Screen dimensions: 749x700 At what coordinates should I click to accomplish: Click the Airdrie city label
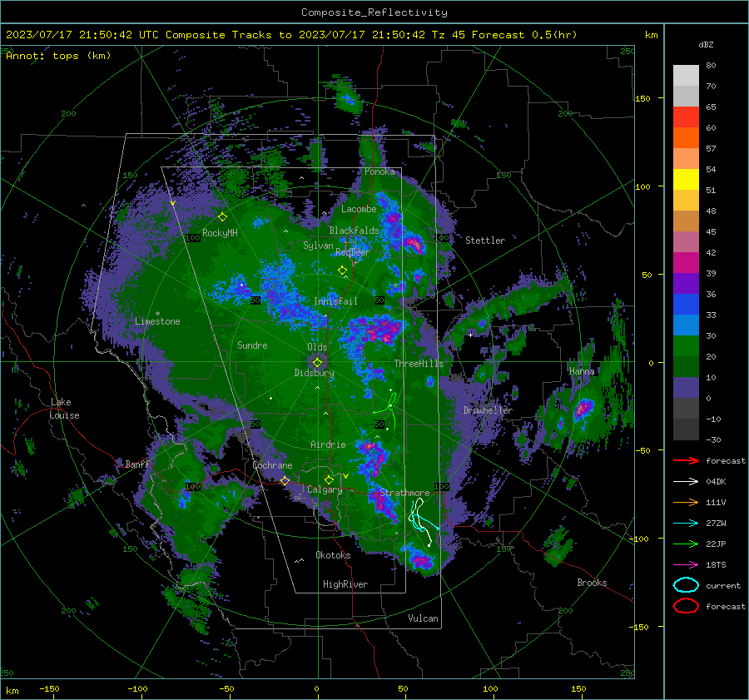click(328, 444)
